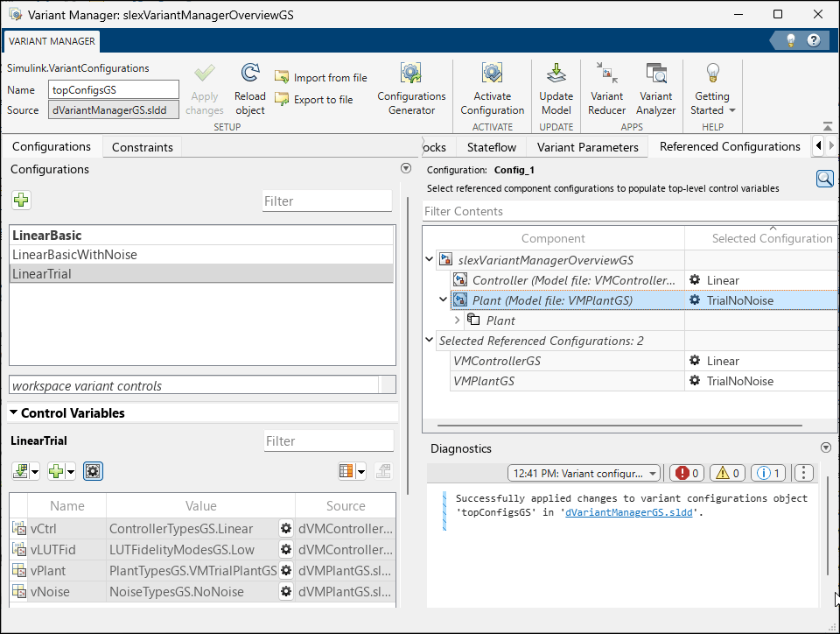The width and height of the screenshot is (840, 634).
Task: Switch to the Constraints tab
Action: coord(143,147)
